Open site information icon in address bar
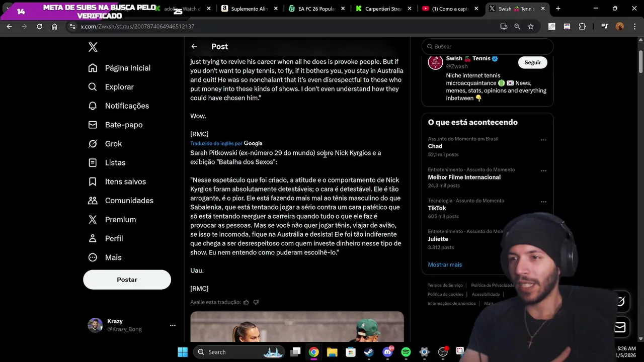Viewport: 644px width, 362px height. point(72,26)
